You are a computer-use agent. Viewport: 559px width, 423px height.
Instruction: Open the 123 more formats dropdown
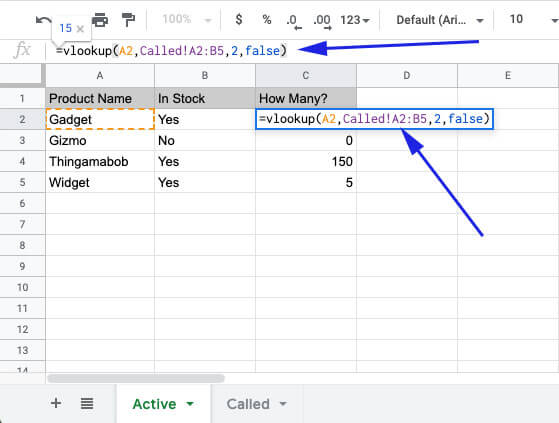coord(355,20)
